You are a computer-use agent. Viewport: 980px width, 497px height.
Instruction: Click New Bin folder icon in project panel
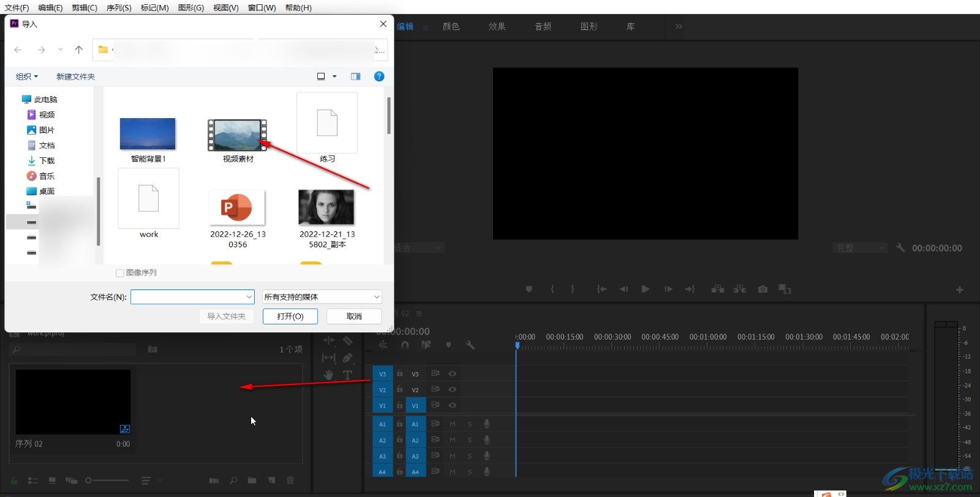pos(252,480)
